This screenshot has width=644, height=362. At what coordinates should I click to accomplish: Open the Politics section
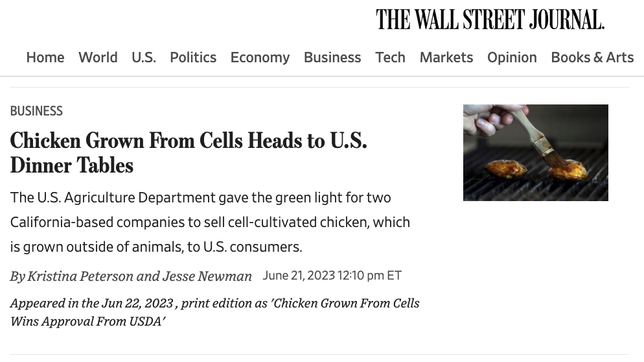pos(193,57)
